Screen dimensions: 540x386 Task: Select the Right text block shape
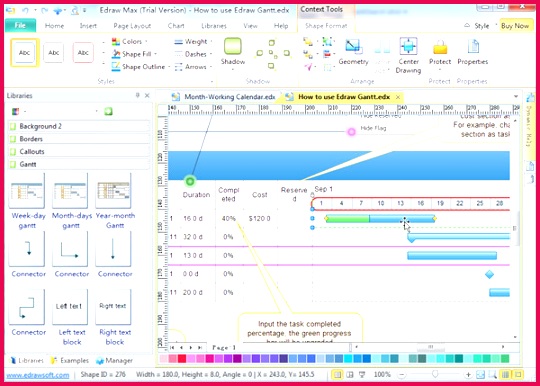(x=115, y=317)
